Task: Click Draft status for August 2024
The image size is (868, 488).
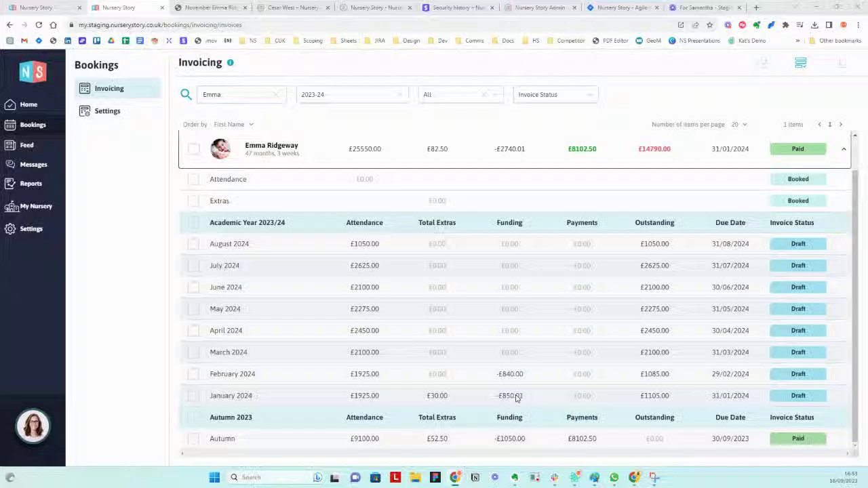Action: click(x=798, y=244)
